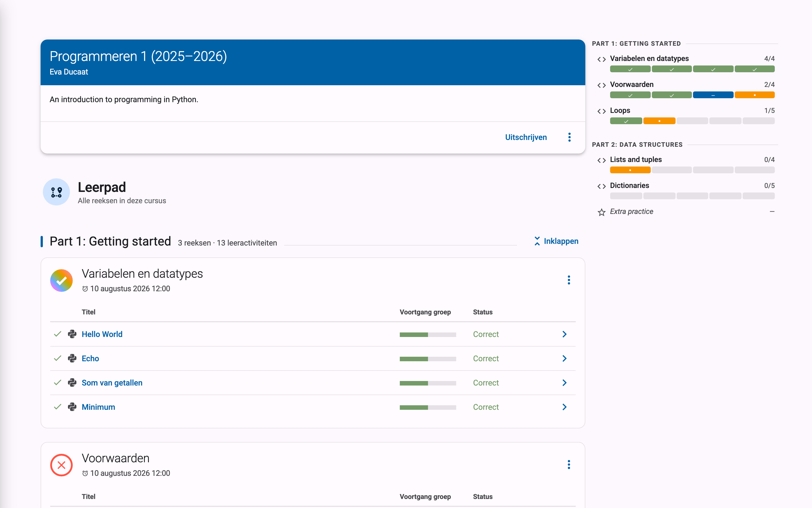Collapse Part 1 with the Inklappen button
Viewport: 812px width, 508px height.
point(556,241)
